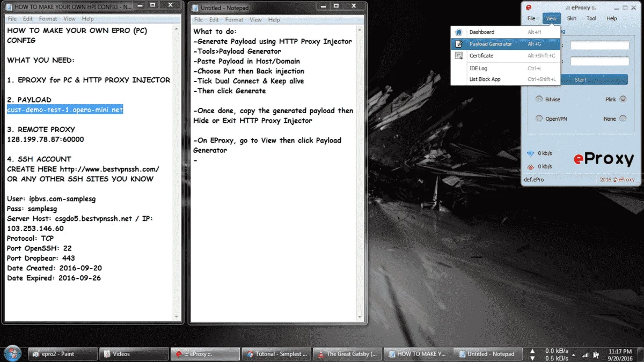644x362 pixels.
Task: Click the line '-Then click Generate' in Untitled Notepad
Action: coord(230,91)
